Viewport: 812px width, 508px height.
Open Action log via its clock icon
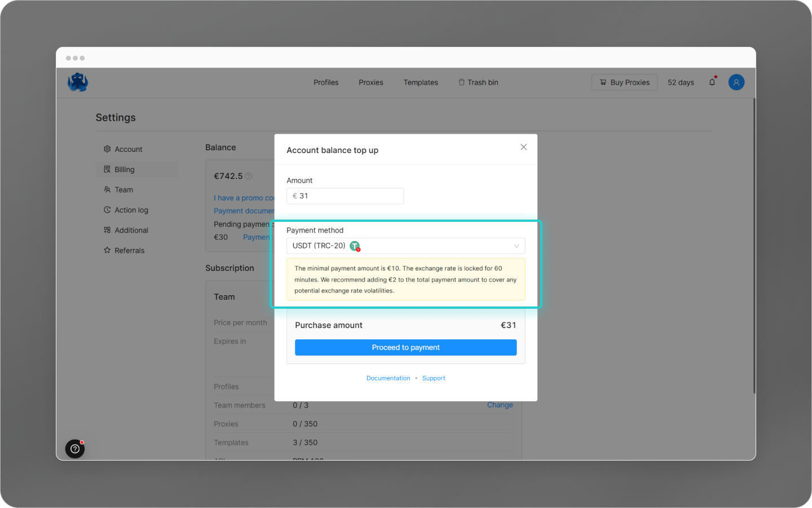(107, 209)
